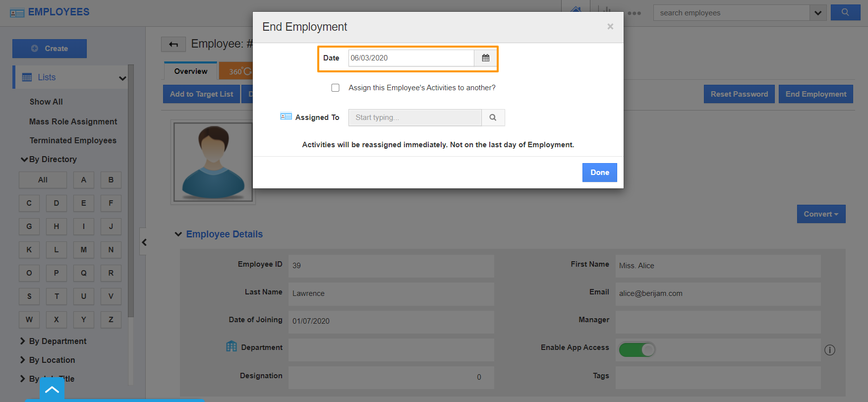Check Assign this Employee's Activities to another

pyautogui.click(x=336, y=88)
